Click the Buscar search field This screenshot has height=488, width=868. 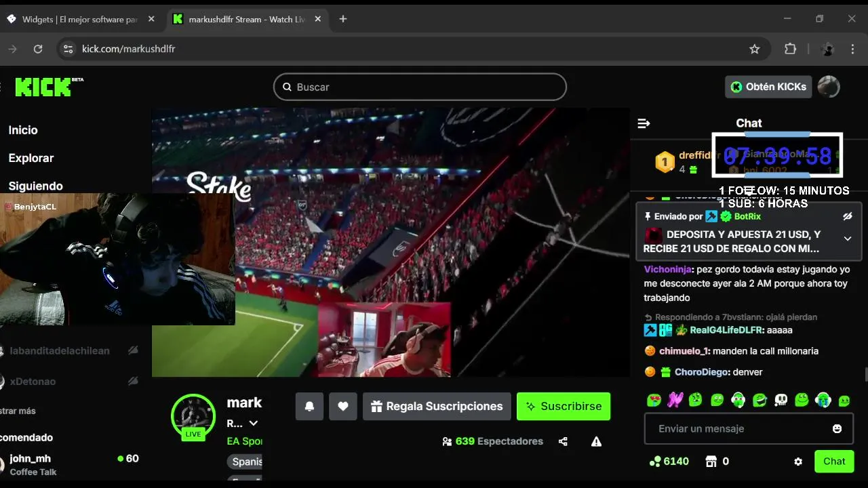420,87
